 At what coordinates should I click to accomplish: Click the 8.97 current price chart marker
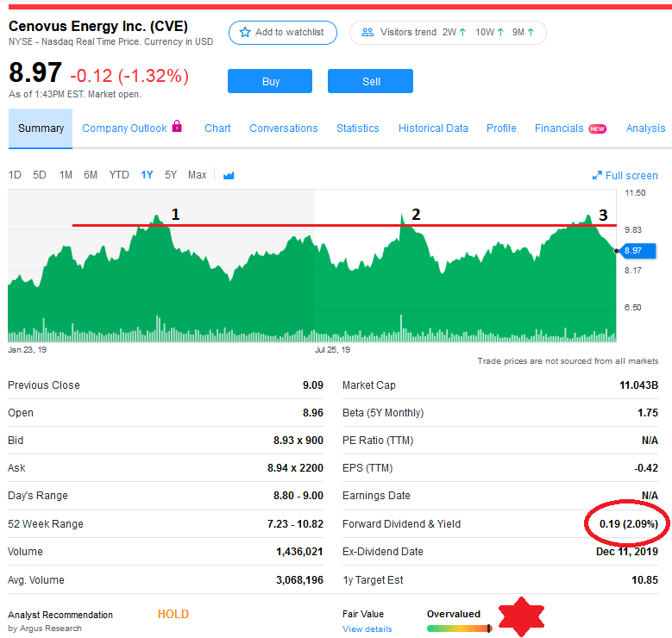(638, 251)
